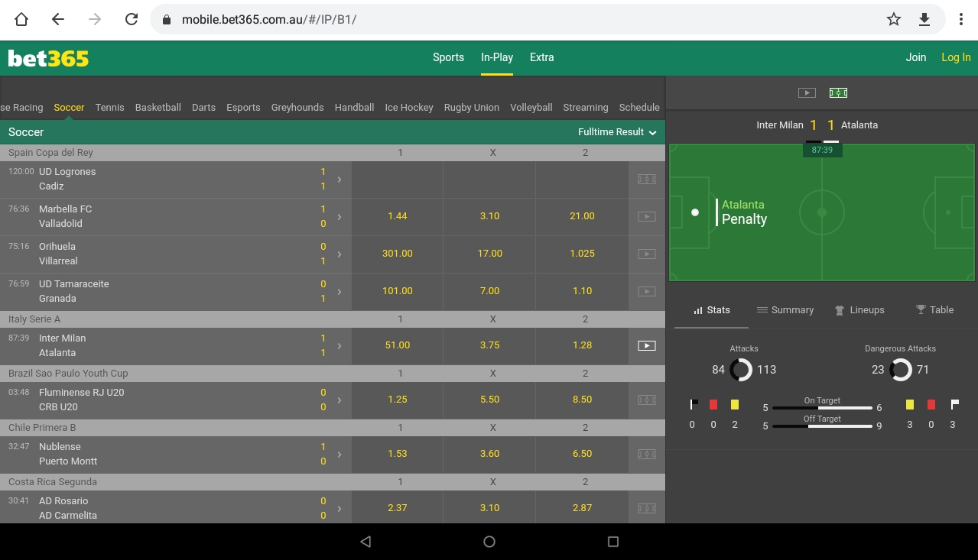Image resolution: width=978 pixels, height=560 pixels.
Task: Click the pitch icon for Nublense match
Action: point(647,455)
